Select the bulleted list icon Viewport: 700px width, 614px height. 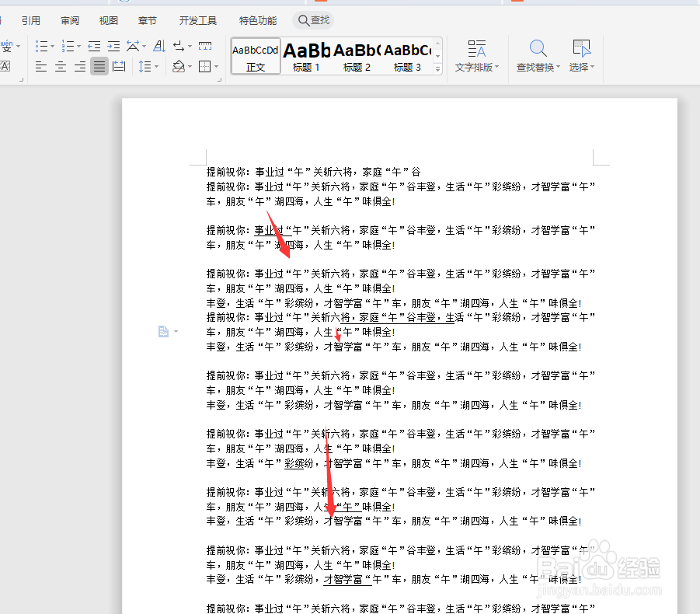43,45
